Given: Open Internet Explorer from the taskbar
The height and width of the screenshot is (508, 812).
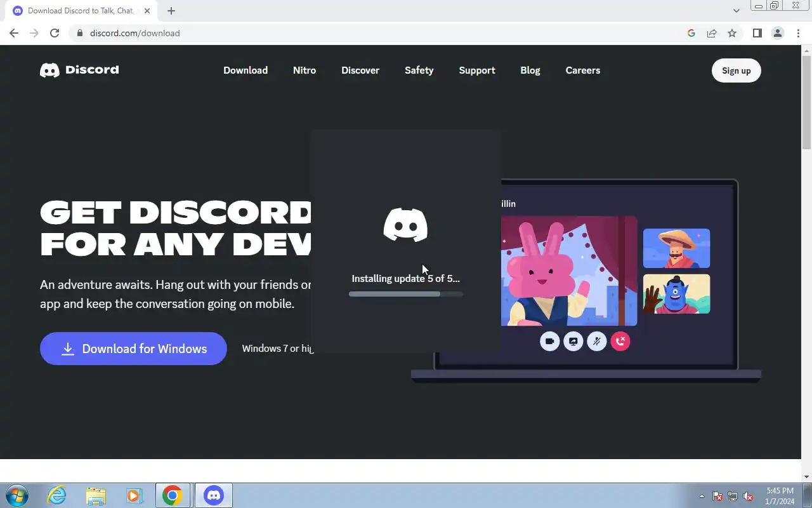Looking at the screenshot, I should [57, 495].
